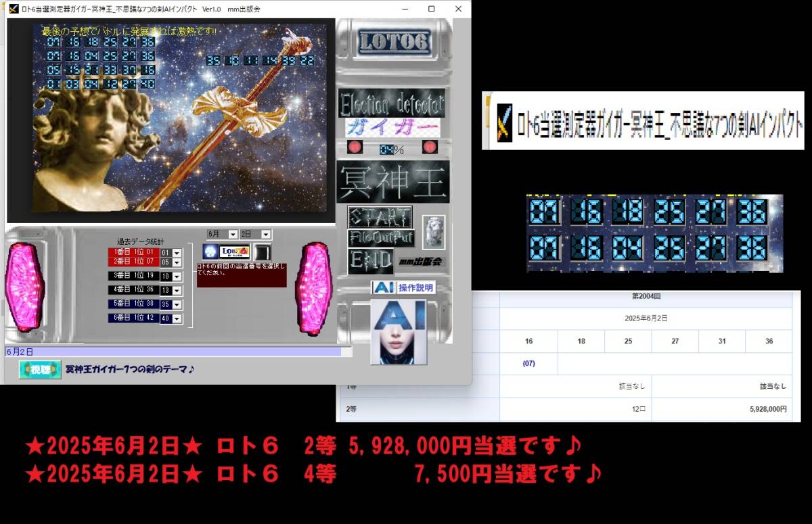Image resolution: width=812 pixels, height=524 pixels.
Task: Click the START button
Action: [x=380, y=217]
